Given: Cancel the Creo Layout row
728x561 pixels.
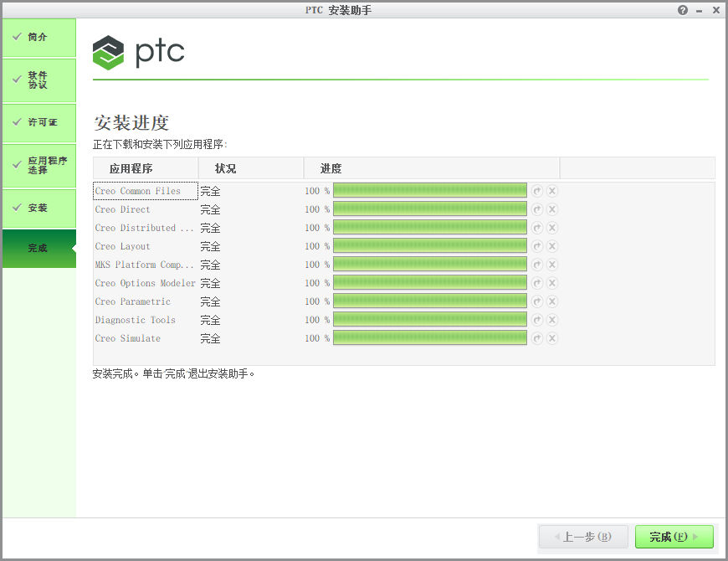Looking at the screenshot, I should pos(552,246).
